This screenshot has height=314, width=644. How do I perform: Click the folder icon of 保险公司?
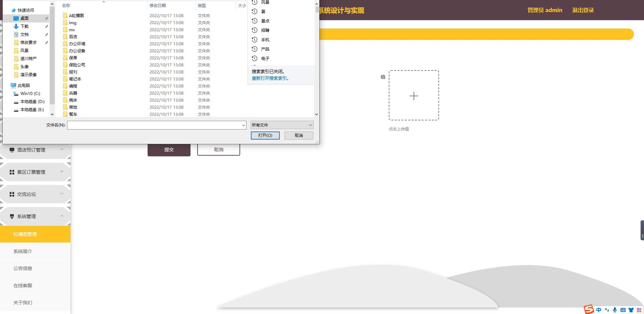pyautogui.click(x=65, y=65)
